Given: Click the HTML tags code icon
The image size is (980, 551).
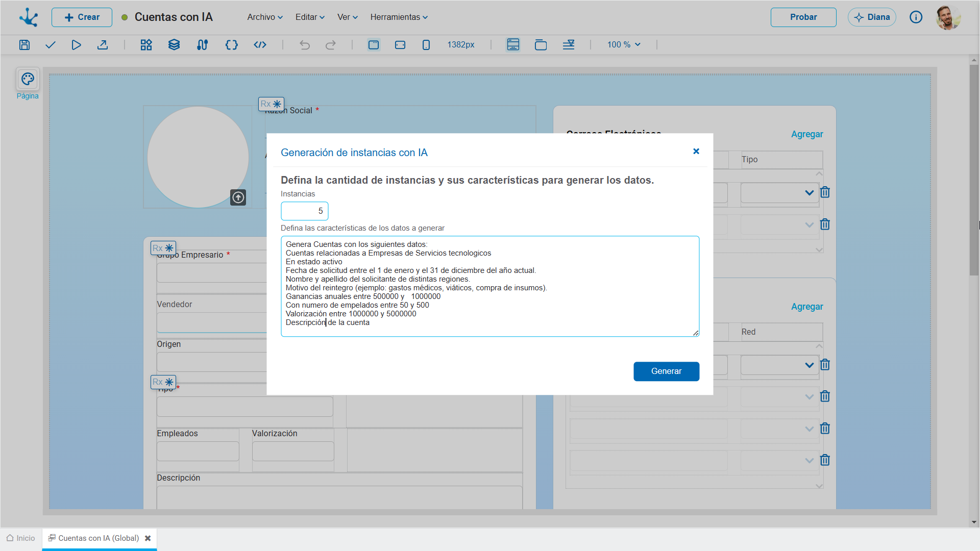Looking at the screenshot, I should pos(260,45).
